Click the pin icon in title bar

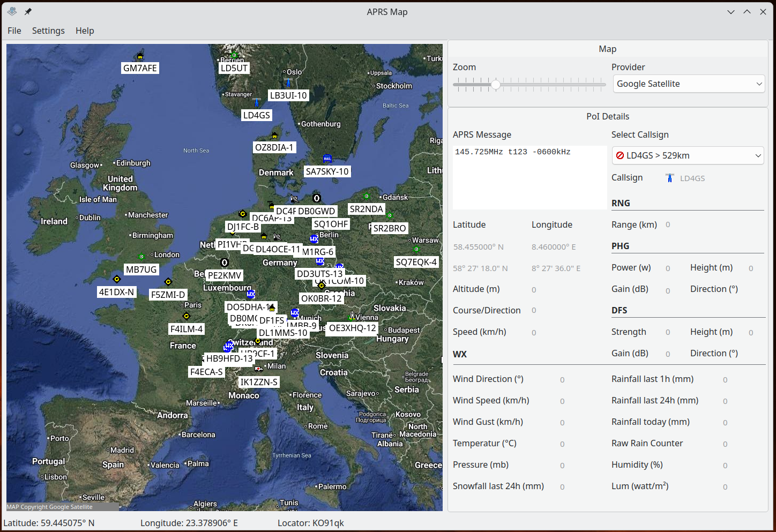[28, 12]
